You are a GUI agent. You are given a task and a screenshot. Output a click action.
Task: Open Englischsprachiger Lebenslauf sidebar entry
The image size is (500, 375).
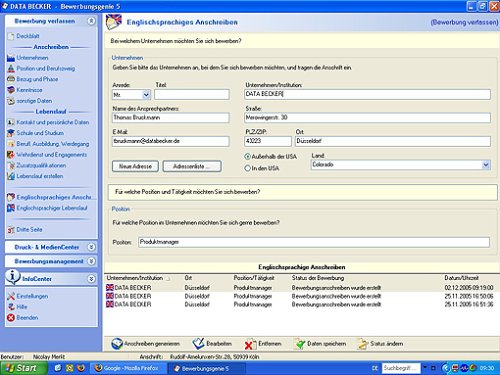(47, 208)
